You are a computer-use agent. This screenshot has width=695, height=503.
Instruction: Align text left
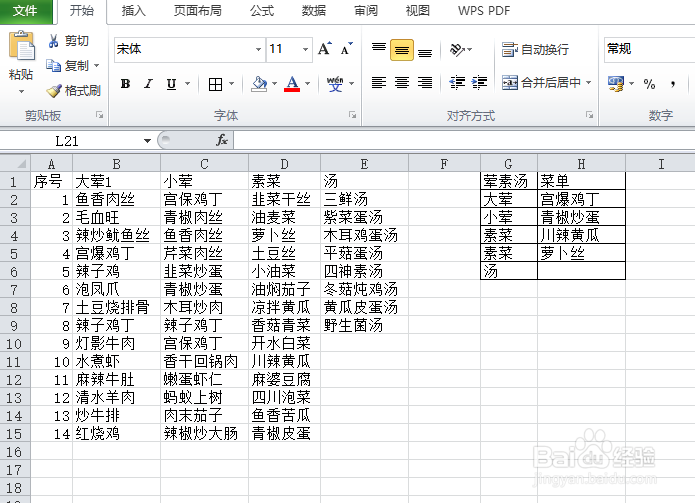(x=379, y=83)
